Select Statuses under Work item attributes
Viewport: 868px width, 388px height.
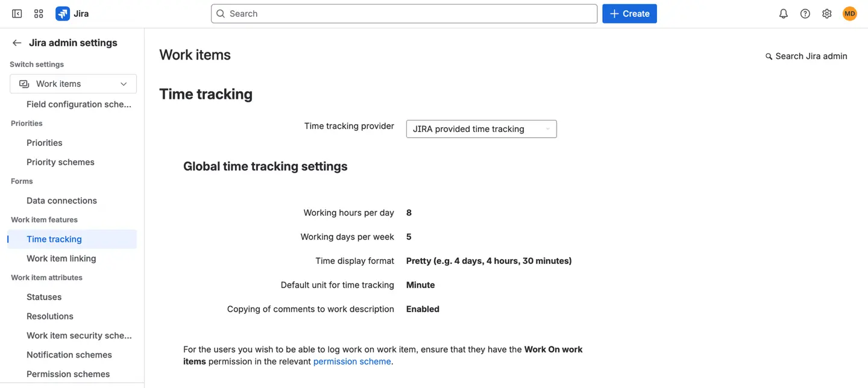tap(43, 296)
